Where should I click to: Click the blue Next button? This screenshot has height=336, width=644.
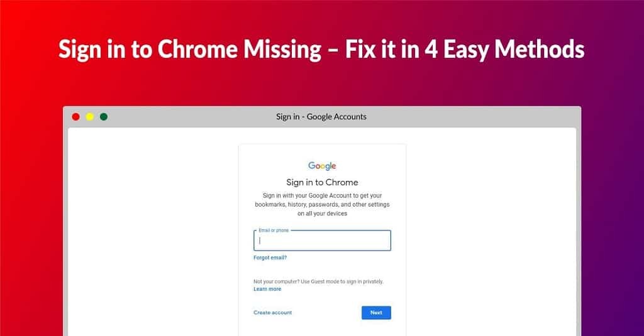[x=376, y=313]
